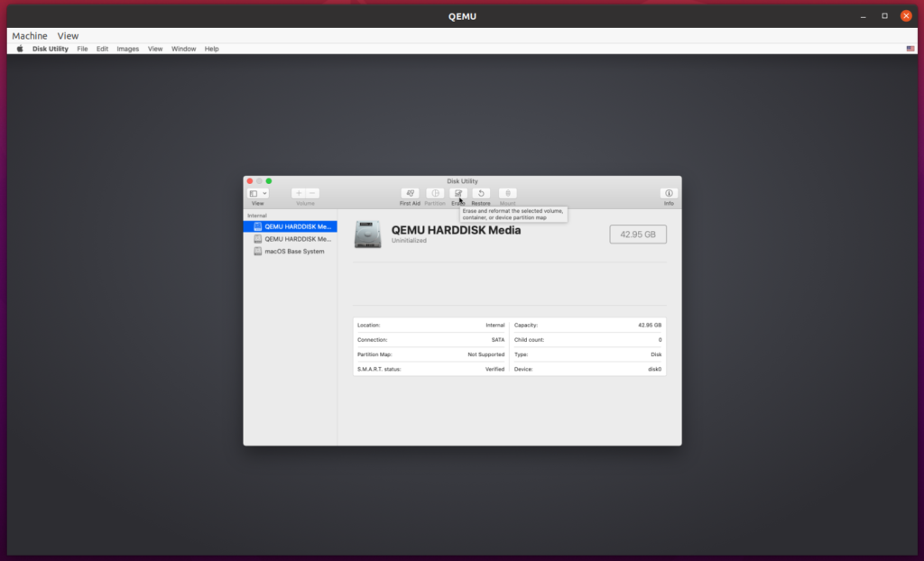Open the Help menu
The width and height of the screenshot is (924, 561).
(x=211, y=49)
